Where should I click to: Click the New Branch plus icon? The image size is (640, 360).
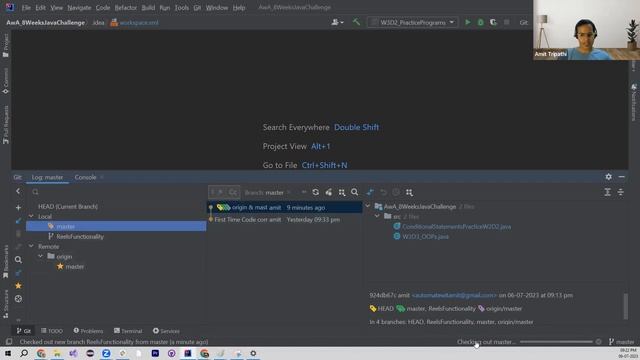[18, 207]
